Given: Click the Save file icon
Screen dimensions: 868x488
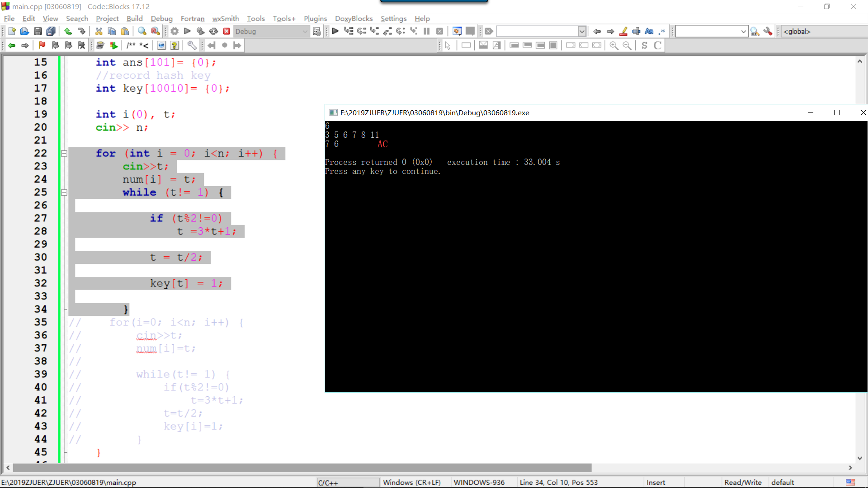Looking at the screenshot, I should point(38,31).
